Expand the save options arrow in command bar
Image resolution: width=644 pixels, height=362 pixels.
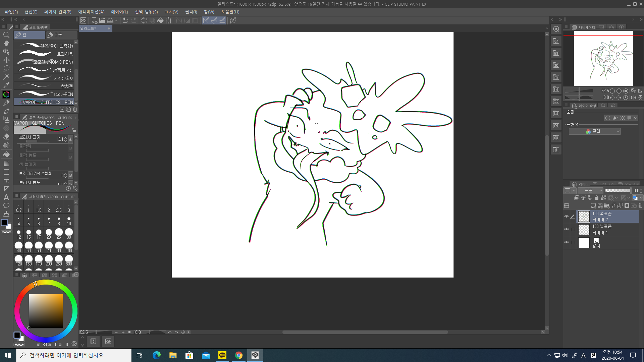[x=116, y=20]
